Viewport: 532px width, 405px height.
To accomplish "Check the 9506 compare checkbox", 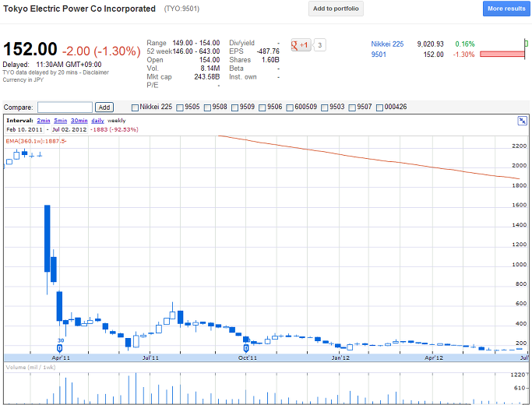I will (x=262, y=107).
